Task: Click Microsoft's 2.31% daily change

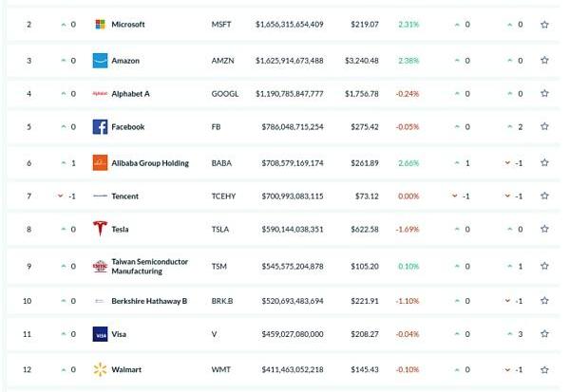Action: 408,24
